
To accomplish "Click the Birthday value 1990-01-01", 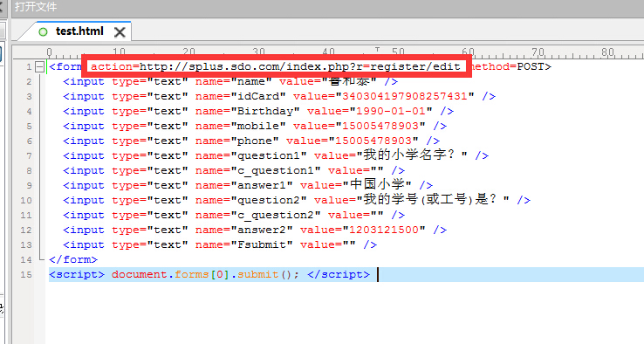I will tap(391, 111).
